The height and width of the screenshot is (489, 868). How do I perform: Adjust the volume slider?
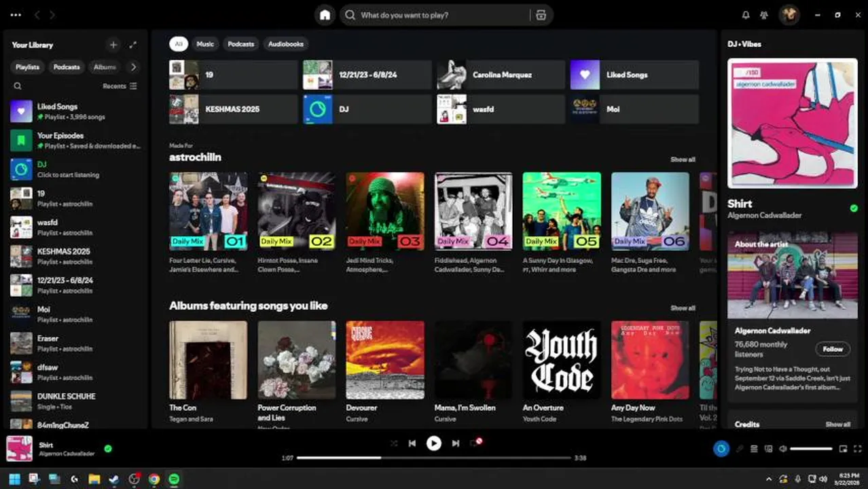(x=811, y=449)
